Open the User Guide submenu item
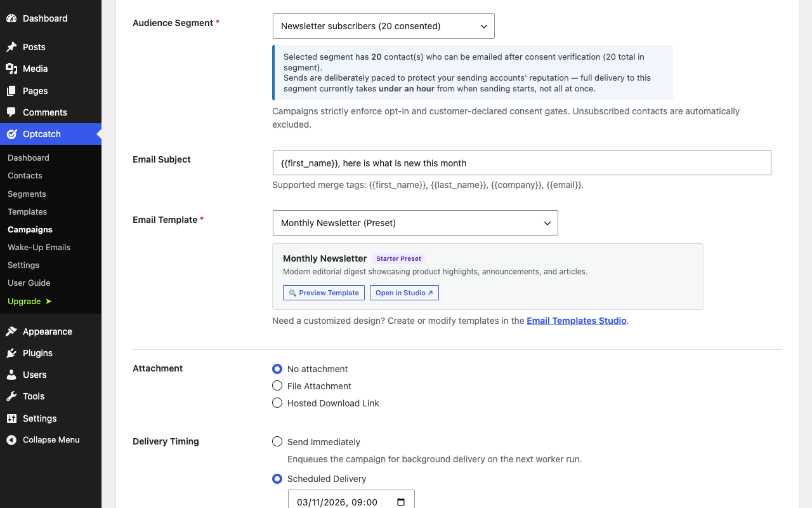 coord(29,283)
